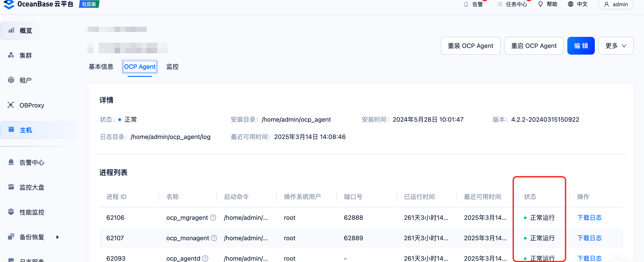Image resolution: width=644 pixels, height=262 pixels.
Task: Click the install path /home/admin/ocp_agent
Action: (x=296, y=119)
